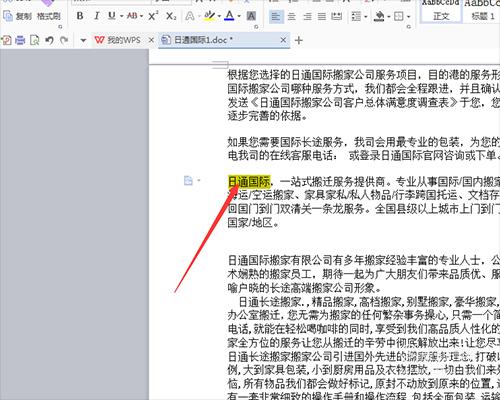Viewport: 500px width, 400px height.
Task: Click the Copy (复制) button
Action: (x=17, y=16)
